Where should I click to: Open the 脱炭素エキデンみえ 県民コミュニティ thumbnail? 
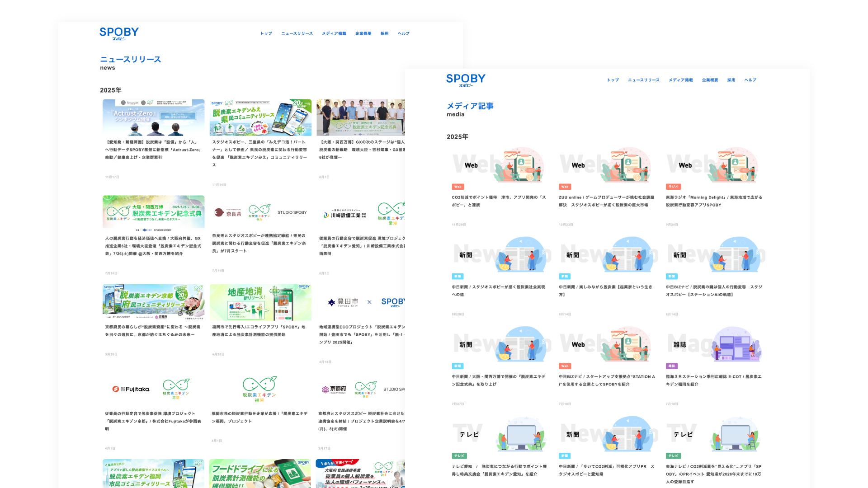[260, 117]
